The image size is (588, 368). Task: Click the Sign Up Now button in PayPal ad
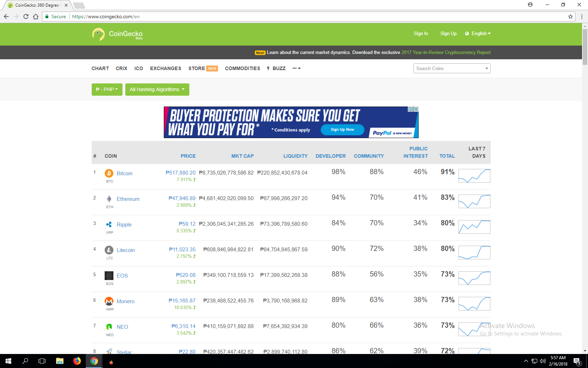342,130
